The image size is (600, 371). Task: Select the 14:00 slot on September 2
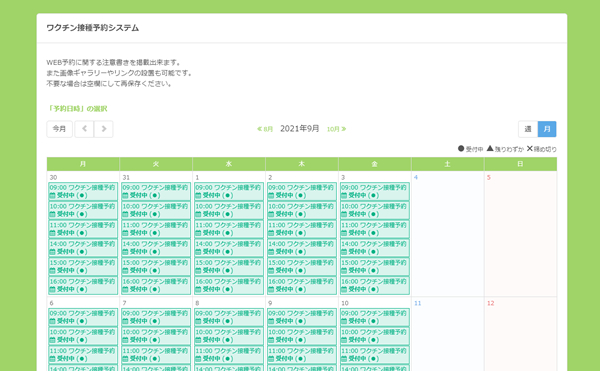tap(302, 247)
